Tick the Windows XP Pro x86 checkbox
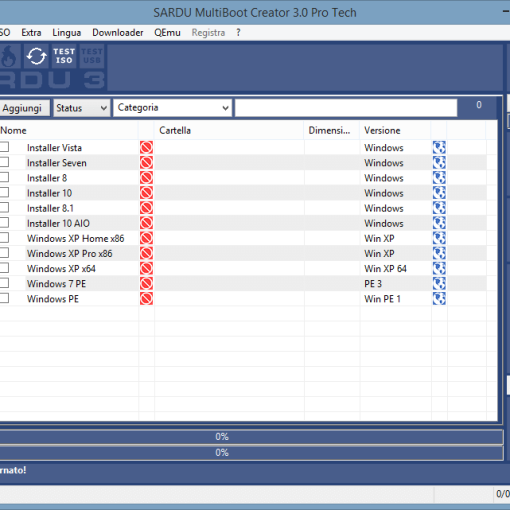Image resolution: width=510 pixels, height=510 pixels. [4, 253]
